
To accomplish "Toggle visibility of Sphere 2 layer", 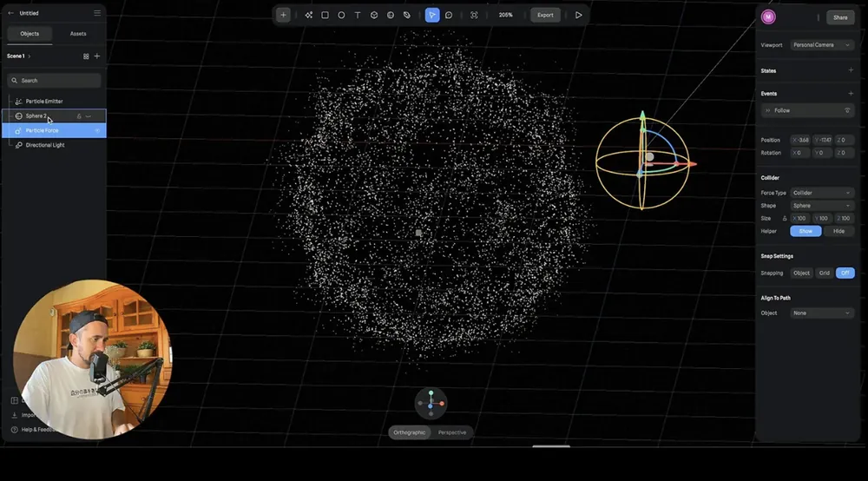I will pos(88,116).
